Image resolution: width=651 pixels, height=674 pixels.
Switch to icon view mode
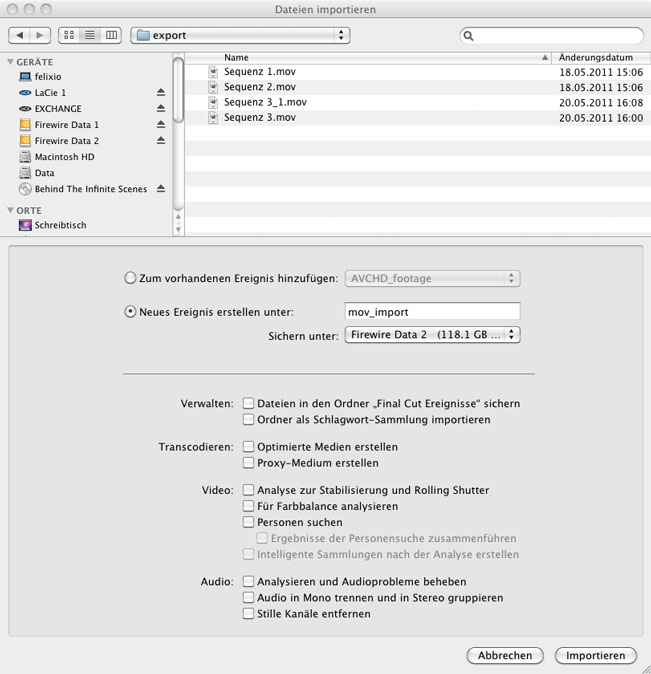[69, 35]
